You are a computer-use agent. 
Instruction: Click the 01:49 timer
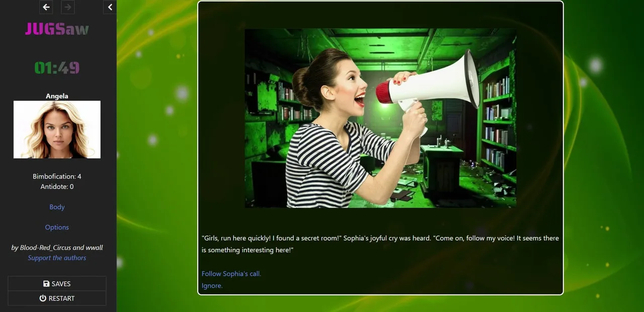pos(57,68)
